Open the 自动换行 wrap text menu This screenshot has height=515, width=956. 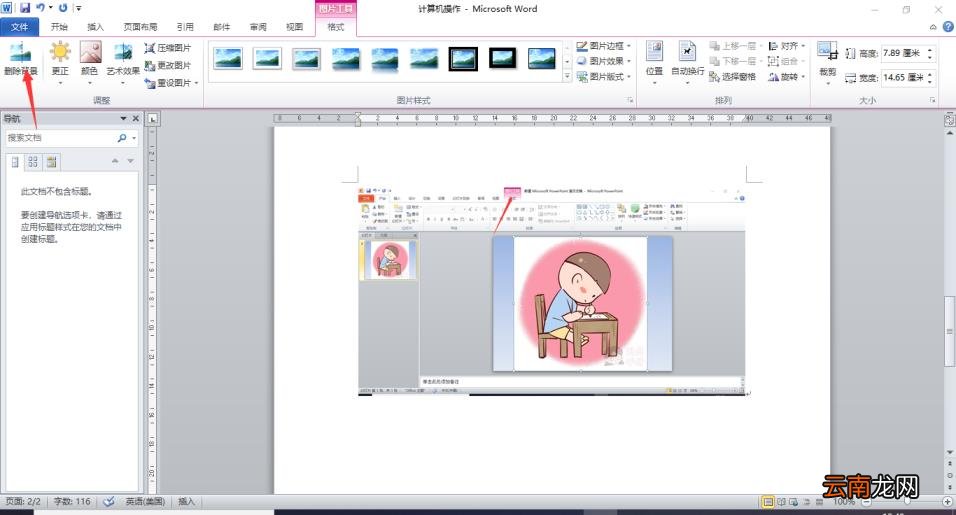[x=688, y=62]
